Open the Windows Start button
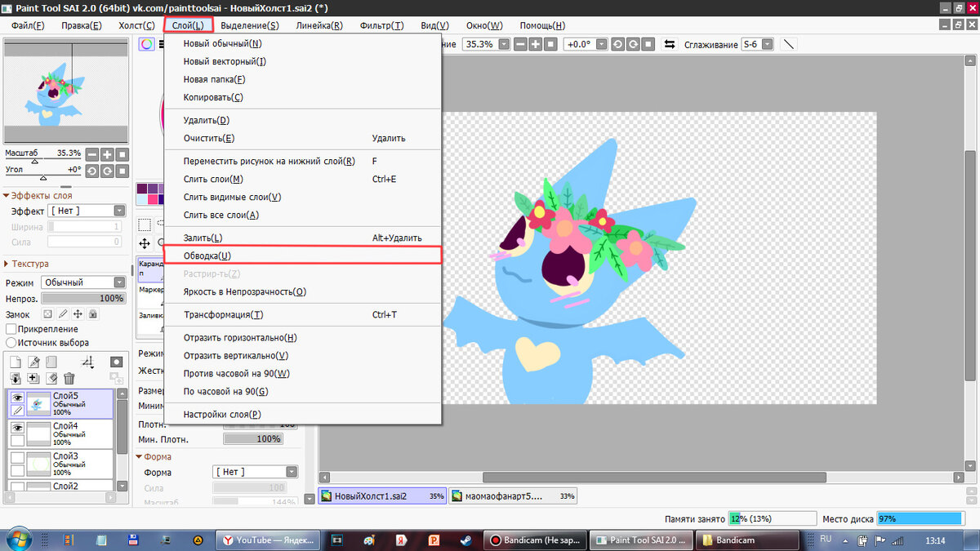This screenshot has height=551, width=980. [20, 539]
